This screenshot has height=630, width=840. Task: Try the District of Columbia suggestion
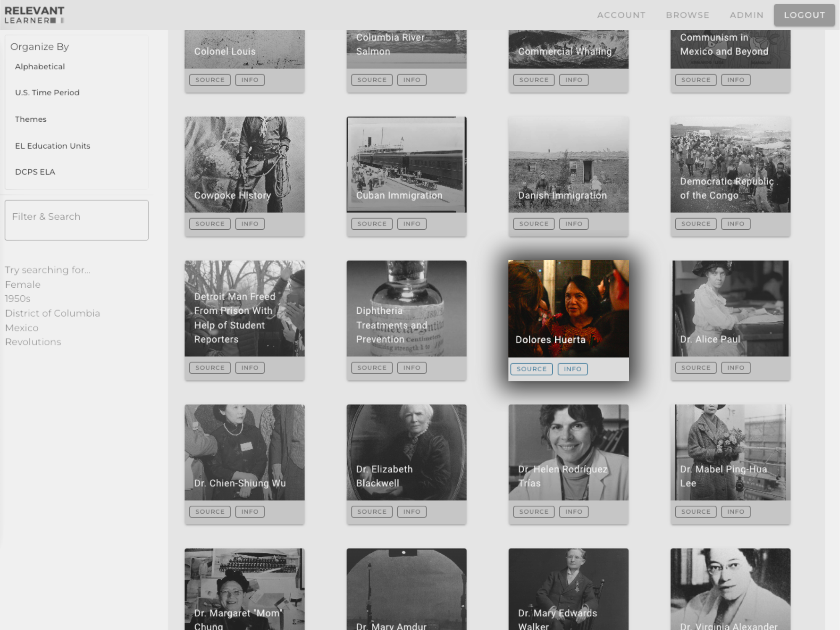(x=52, y=313)
